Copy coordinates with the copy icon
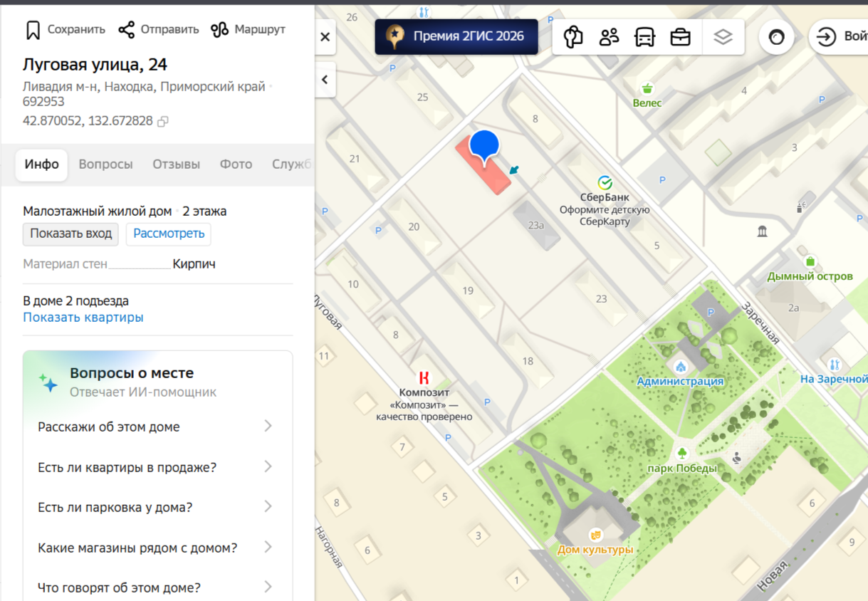Image resolution: width=868 pixels, height=601 pixels. point(162,122)
